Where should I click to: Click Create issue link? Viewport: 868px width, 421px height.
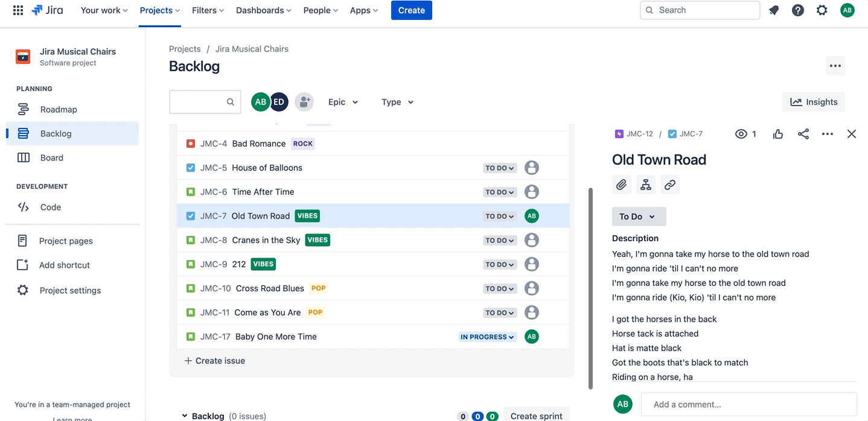[x=214, y=361]
